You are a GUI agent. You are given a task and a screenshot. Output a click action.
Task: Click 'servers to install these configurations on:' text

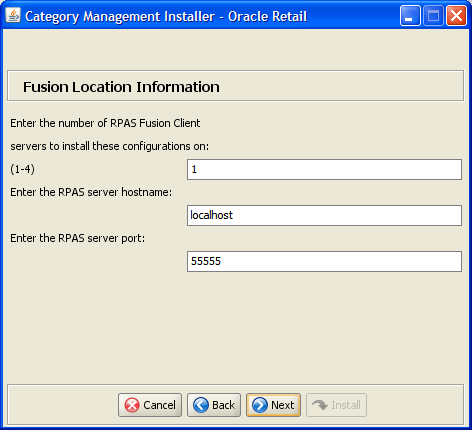point(109,146)
